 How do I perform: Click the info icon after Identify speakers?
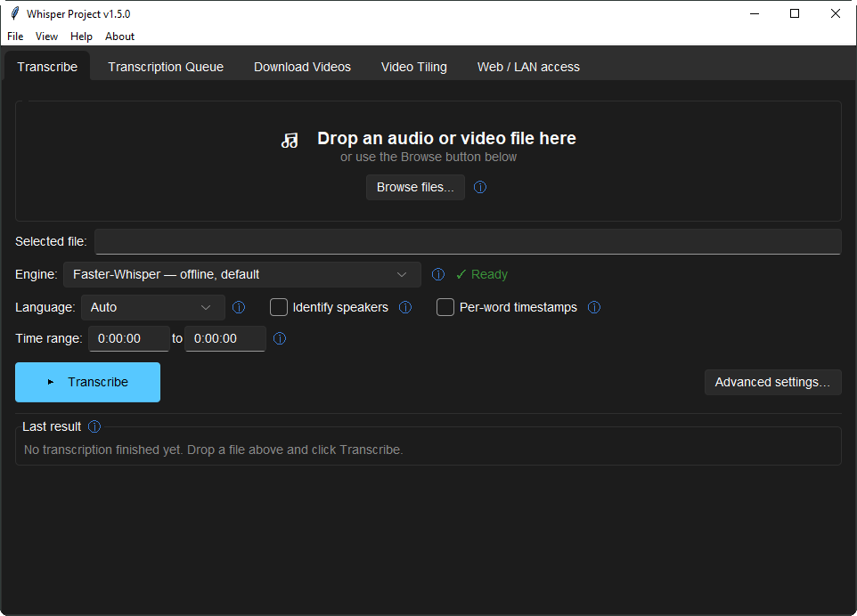click(405, 307)
